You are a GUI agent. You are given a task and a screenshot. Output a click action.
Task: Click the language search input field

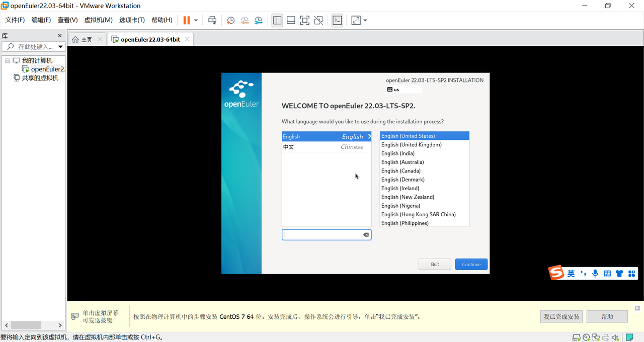pyautogui.click(x=322, y=235)
